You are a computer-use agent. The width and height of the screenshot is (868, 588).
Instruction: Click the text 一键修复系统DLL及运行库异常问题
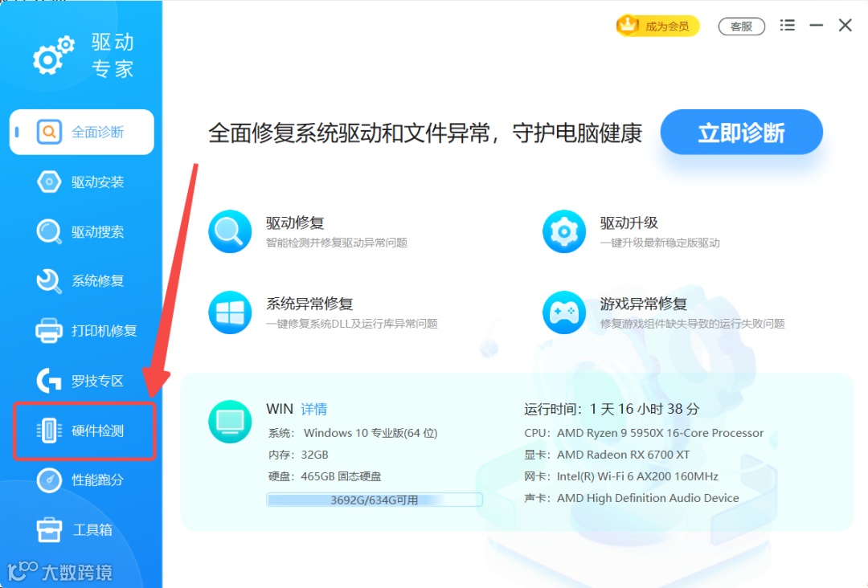(352, 324)
